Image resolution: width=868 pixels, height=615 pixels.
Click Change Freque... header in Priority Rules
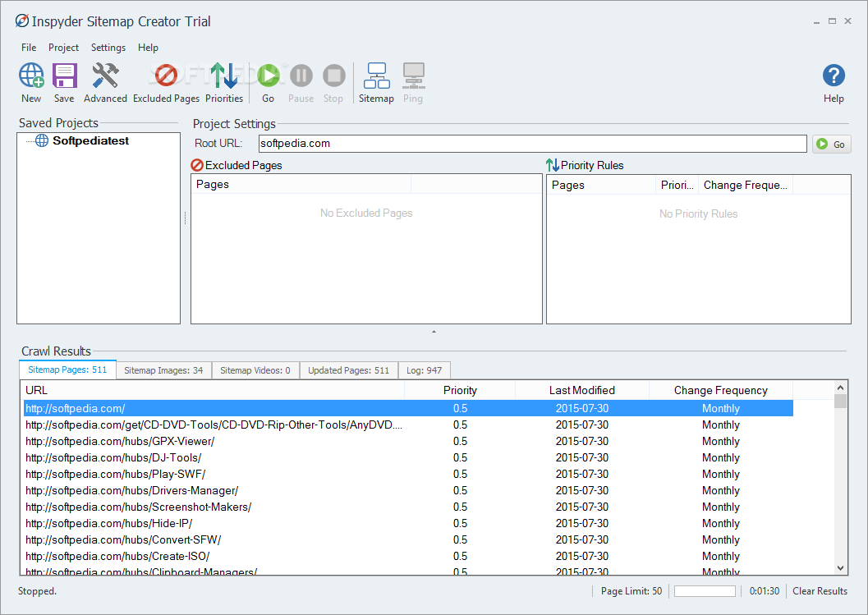click(745, 185)
